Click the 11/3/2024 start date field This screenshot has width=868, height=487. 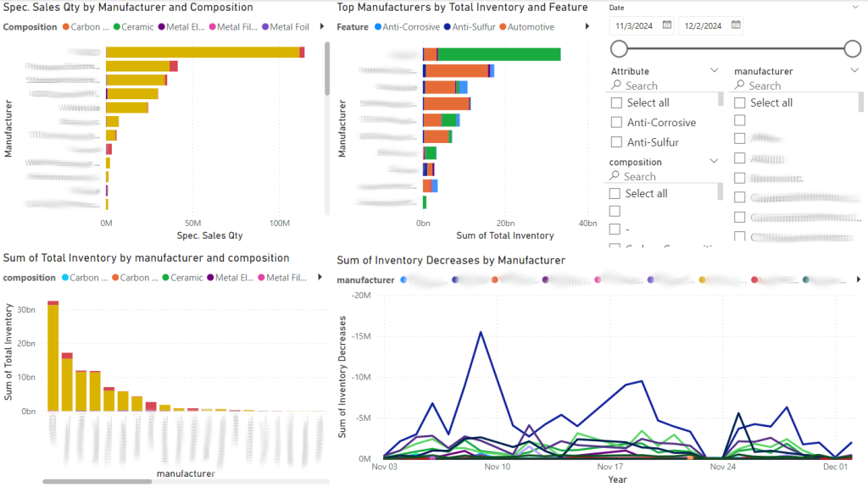(x=633, y=25)
